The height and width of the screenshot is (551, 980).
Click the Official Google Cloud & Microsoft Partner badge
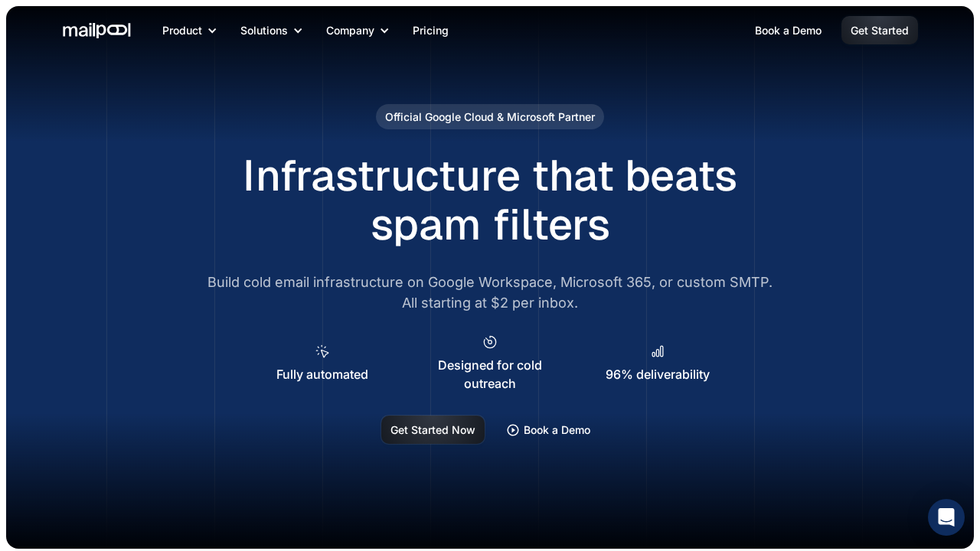point(490,117)
